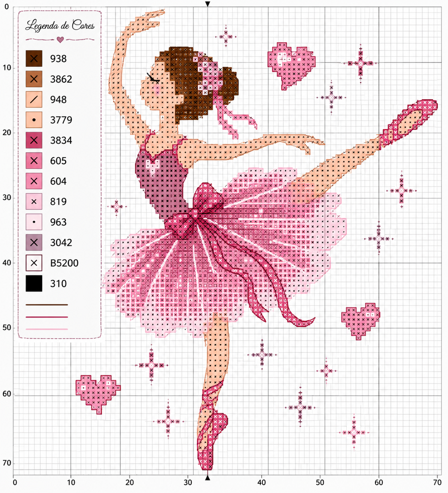Choose the 3779 peach swatch with dot symbol
The height and width of the screenshot is (493, 448).
[x=34, y=120]
